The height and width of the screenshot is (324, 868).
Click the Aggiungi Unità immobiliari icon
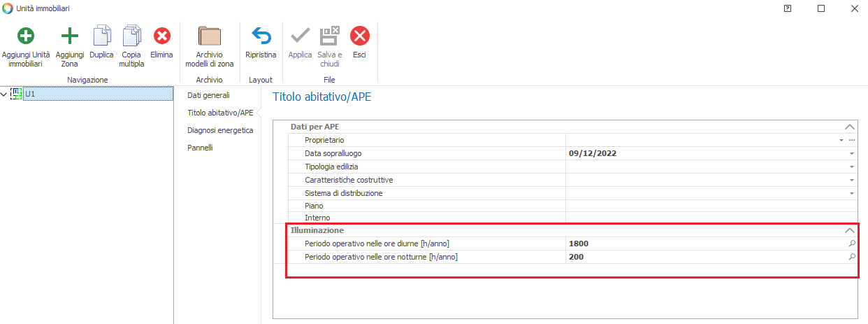(25, 36)
